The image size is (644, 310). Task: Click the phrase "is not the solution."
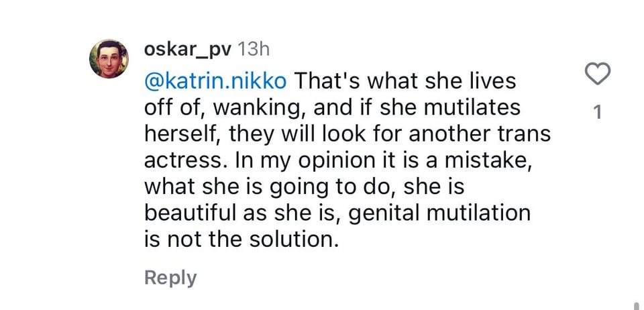pos(241,240)
